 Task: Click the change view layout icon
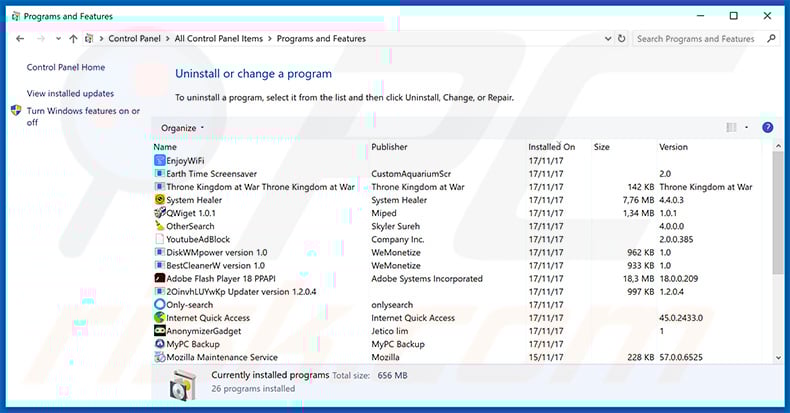tap(731, 127)
